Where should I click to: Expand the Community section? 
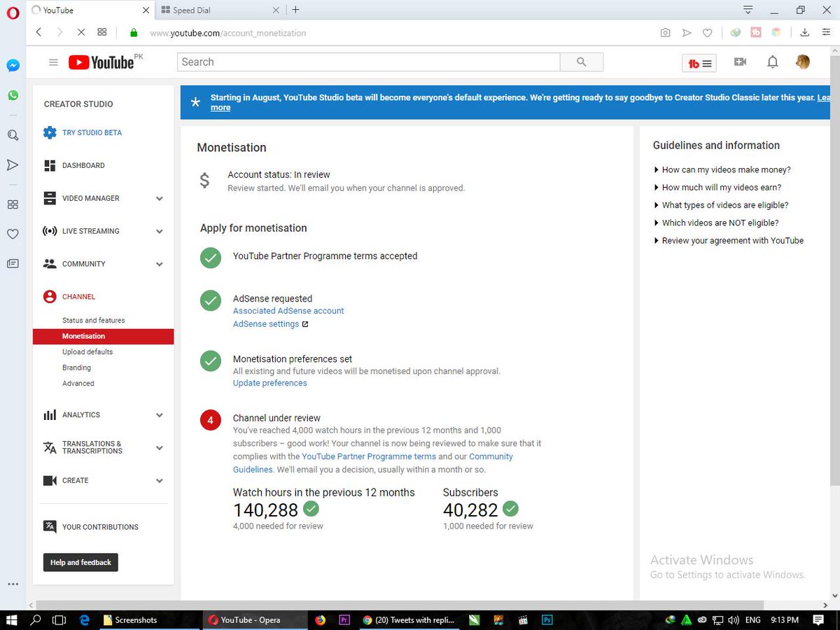tap(160, 265)
